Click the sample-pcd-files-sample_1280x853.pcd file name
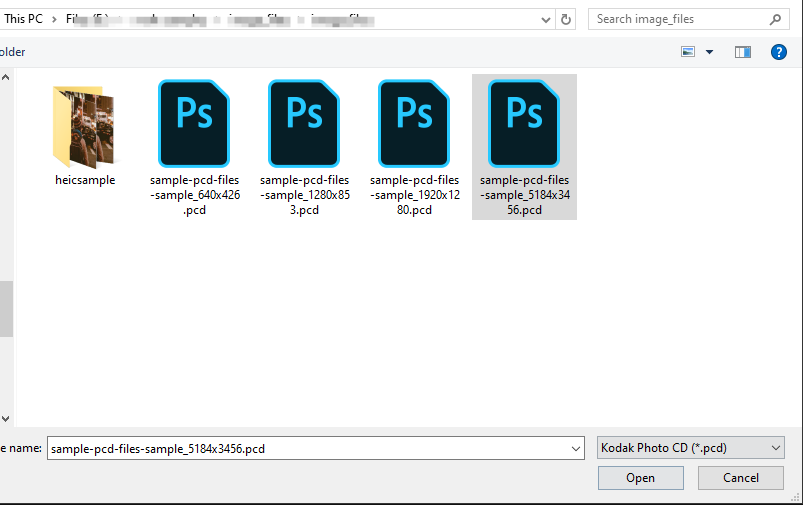 pos(305,195)
